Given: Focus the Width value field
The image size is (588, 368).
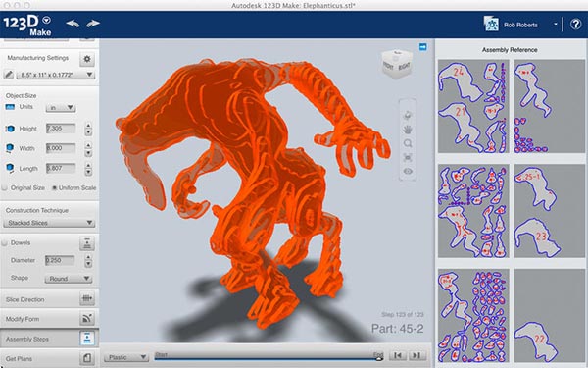Looking at the screenshot, I should [61, 148].
